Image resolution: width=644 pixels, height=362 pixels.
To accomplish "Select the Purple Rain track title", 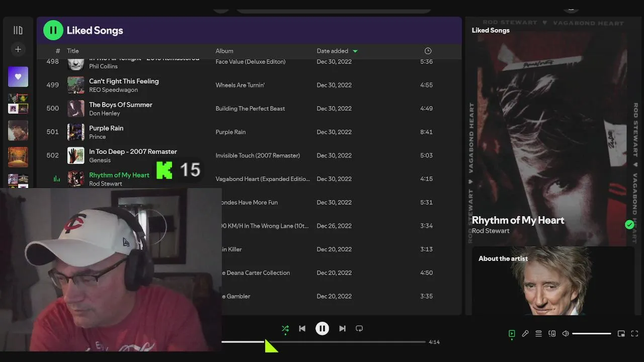I will [106, 128].
